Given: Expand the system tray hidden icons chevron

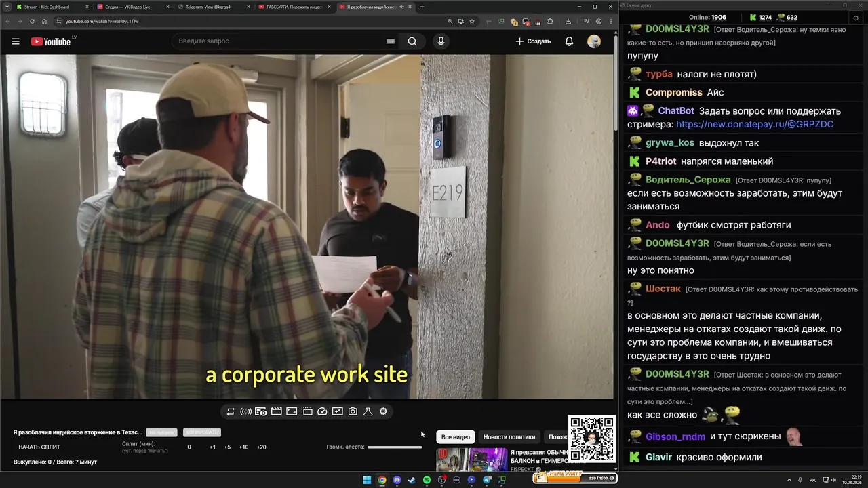Looking at the screenshot, I should click(790, 480).
